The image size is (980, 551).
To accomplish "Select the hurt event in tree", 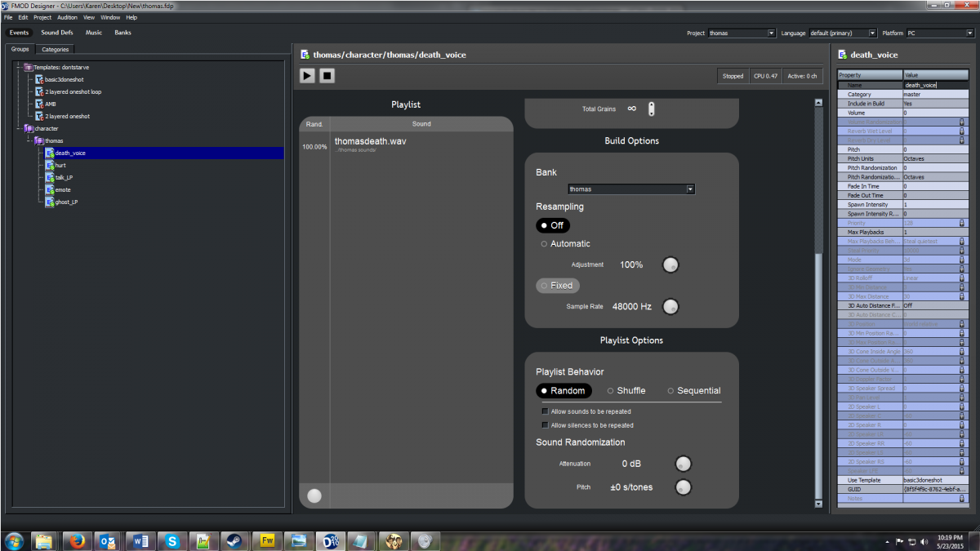I will 60,165.
